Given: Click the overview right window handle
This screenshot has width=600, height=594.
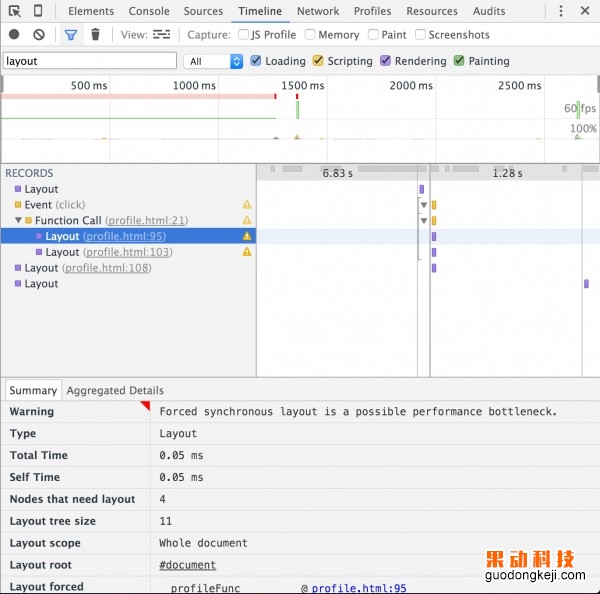Looking at the screenshot, I should 598,84.
